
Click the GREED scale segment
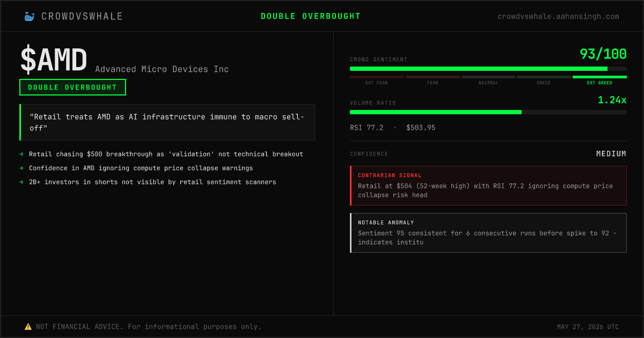pyautogui.click(x=544, y=80)
